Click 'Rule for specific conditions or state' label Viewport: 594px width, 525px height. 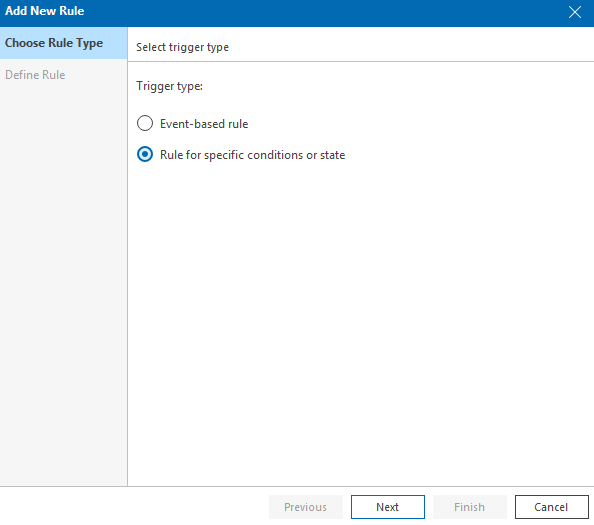click(252, 155)
